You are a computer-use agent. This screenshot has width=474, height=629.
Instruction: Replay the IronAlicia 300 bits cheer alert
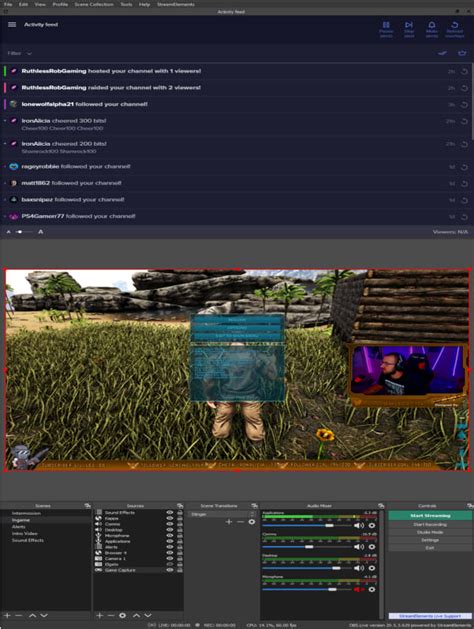click(x=464, y=121)
